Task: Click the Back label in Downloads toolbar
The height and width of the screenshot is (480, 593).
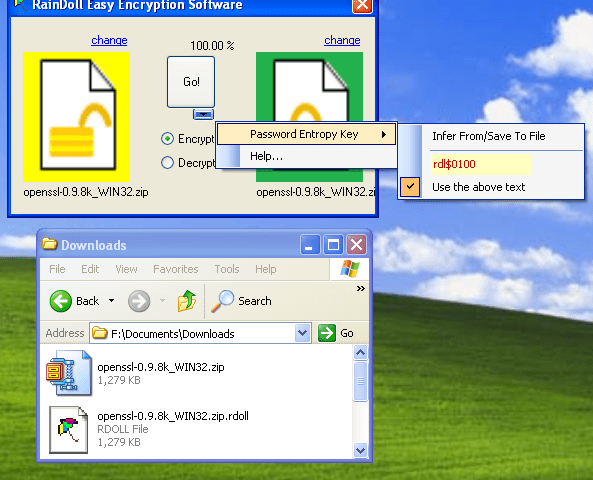Action: [x=87, y=301]
